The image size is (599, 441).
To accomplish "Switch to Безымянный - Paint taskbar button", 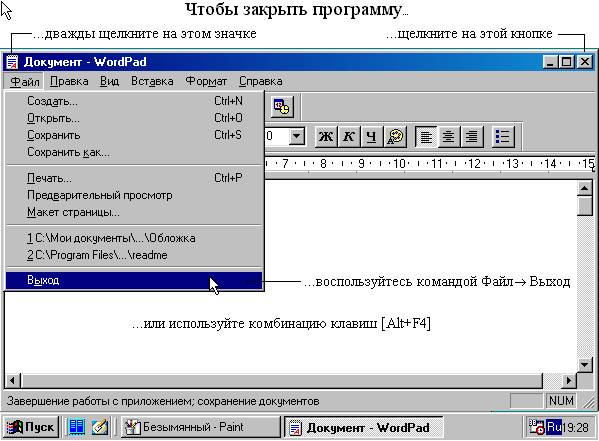I will pos(201,427).
